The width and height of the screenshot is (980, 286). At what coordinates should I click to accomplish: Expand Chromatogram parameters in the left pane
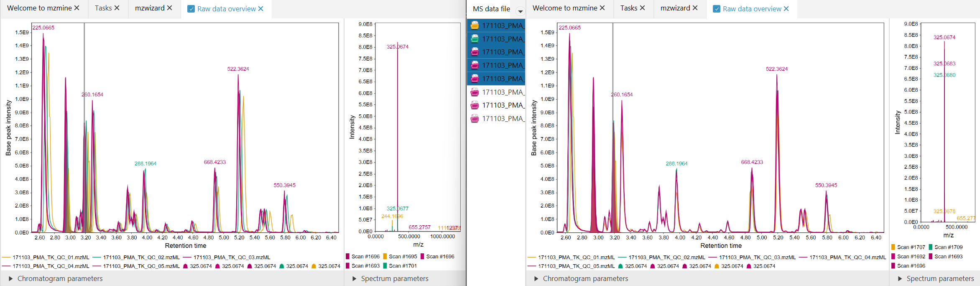(x=11, y=278)
